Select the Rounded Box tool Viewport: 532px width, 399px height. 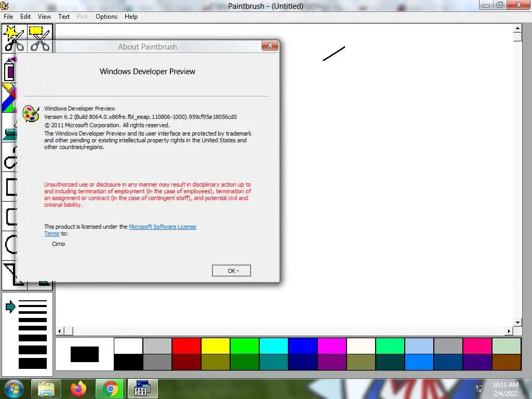tap(9, 216)
